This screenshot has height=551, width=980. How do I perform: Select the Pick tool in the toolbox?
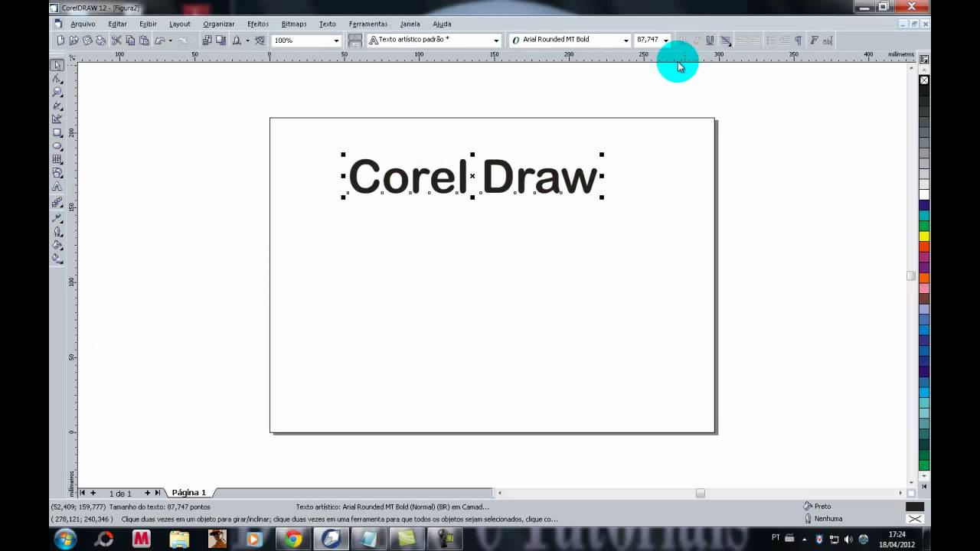click(x=57, y=65)
